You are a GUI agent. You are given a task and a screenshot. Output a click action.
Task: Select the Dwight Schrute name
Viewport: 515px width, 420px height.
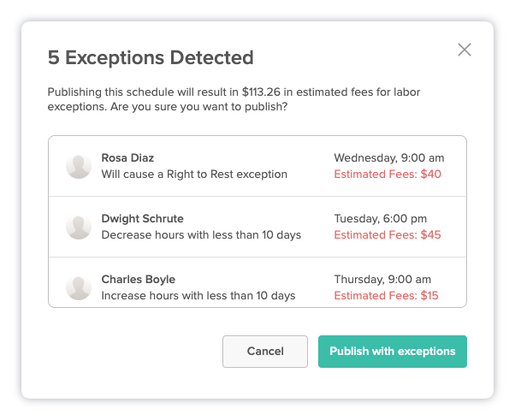pos(142,219)
